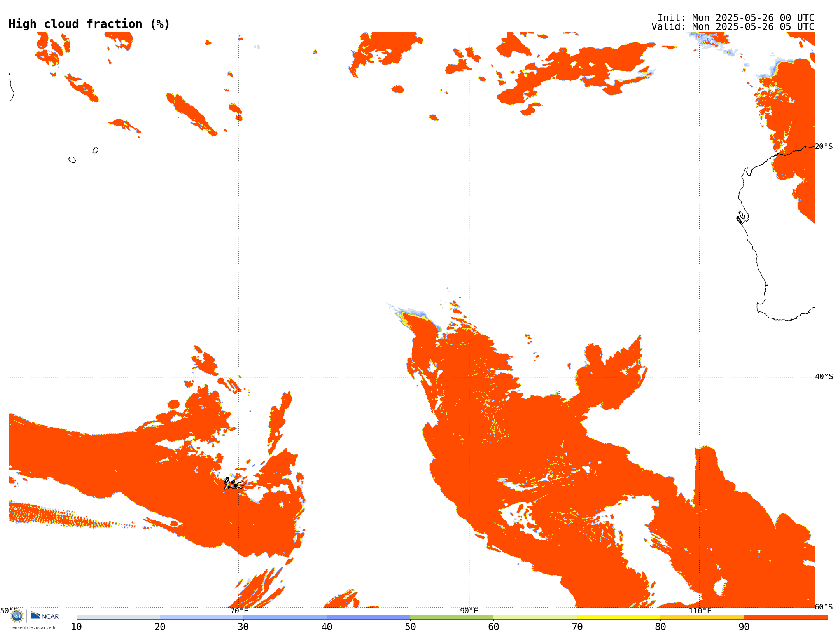
Task: Click the colorbar tick label 30
Action: click(243, 627)
